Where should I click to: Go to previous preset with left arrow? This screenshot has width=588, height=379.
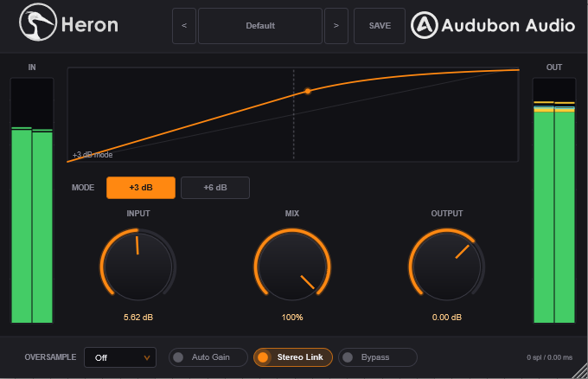click(x=184, y=26)
